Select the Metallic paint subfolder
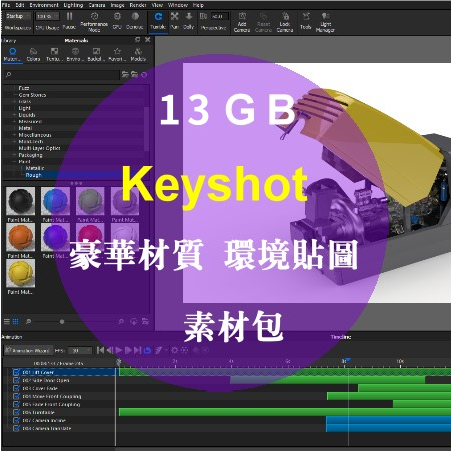Screen dimensions: 451x451 [x=35, y=168]
